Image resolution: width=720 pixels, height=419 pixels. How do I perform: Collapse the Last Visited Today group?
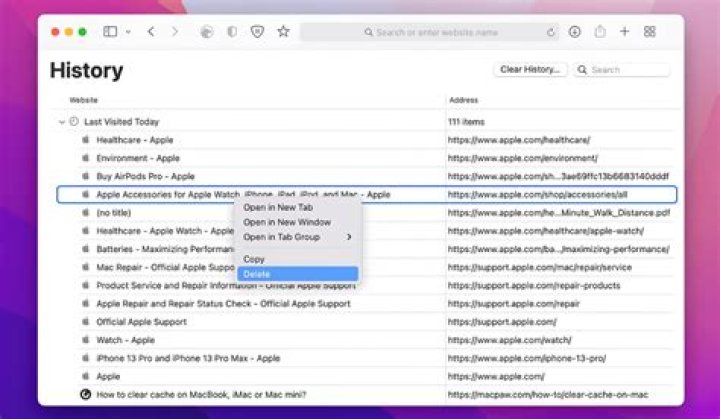pyautogui.click(x=62, y=122)
